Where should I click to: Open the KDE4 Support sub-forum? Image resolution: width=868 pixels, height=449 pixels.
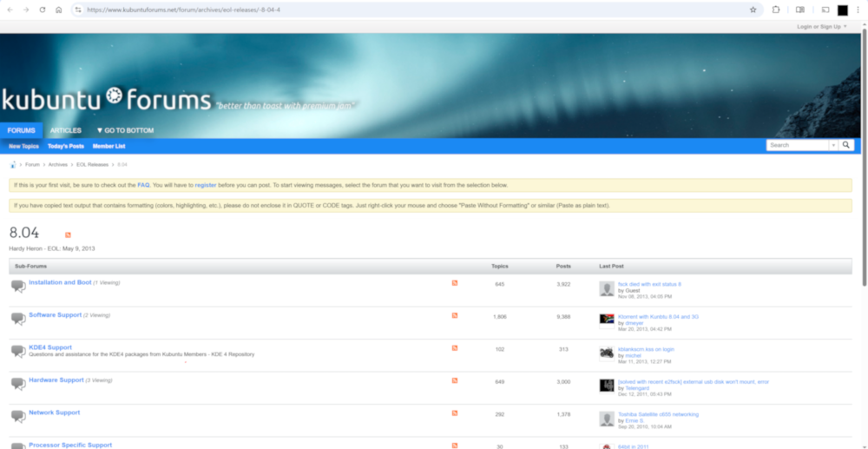50,347
